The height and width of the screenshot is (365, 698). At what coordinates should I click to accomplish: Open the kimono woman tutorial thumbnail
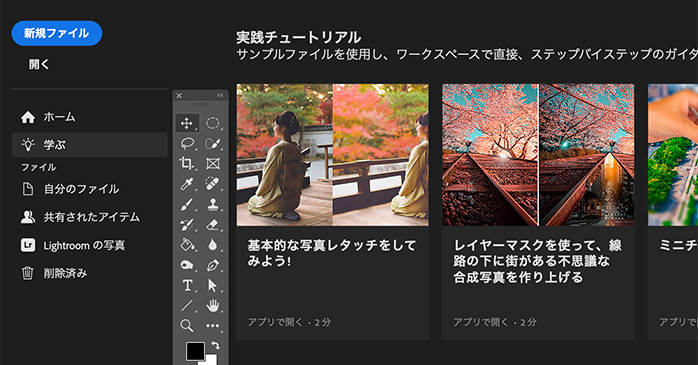tap(333, 155)
